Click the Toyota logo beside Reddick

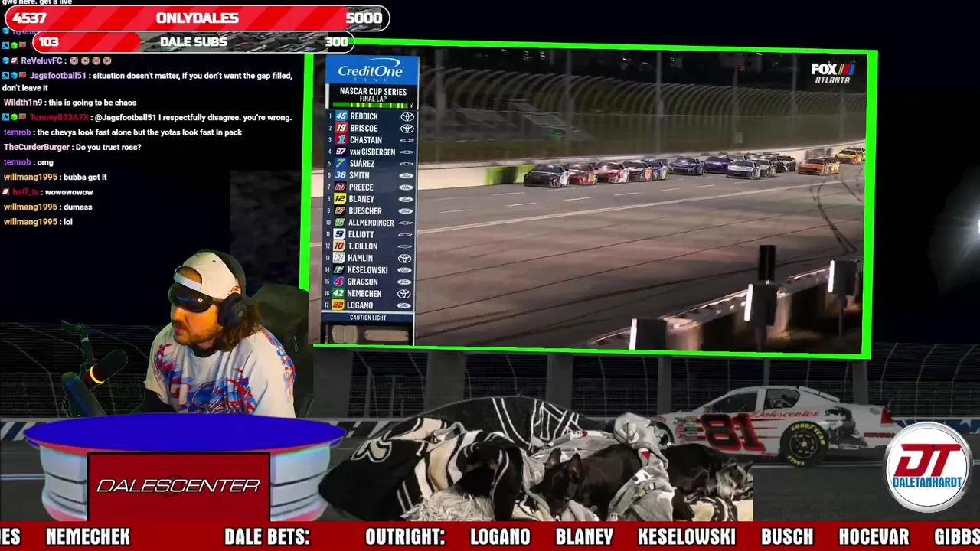point(407,116)
